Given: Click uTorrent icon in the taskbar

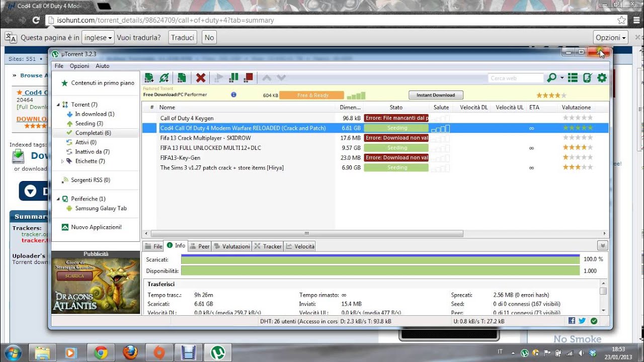Looking at the screenshot, I should click(218, 352).
